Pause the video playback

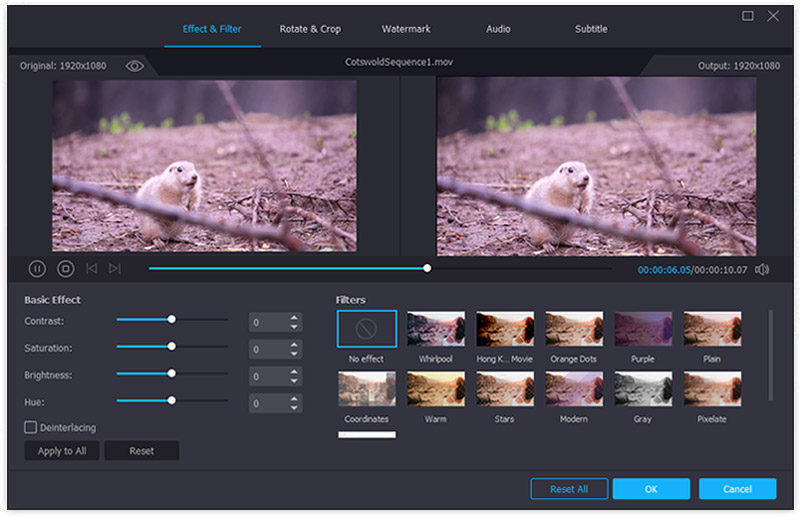pyautogui.click(x=37, y=268)
